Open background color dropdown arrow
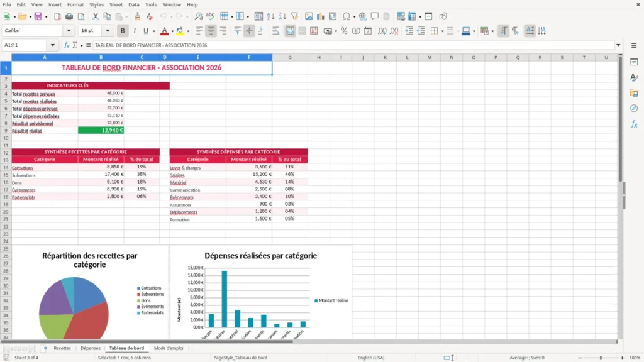644x362 pixels. click(x=188, y=31)
